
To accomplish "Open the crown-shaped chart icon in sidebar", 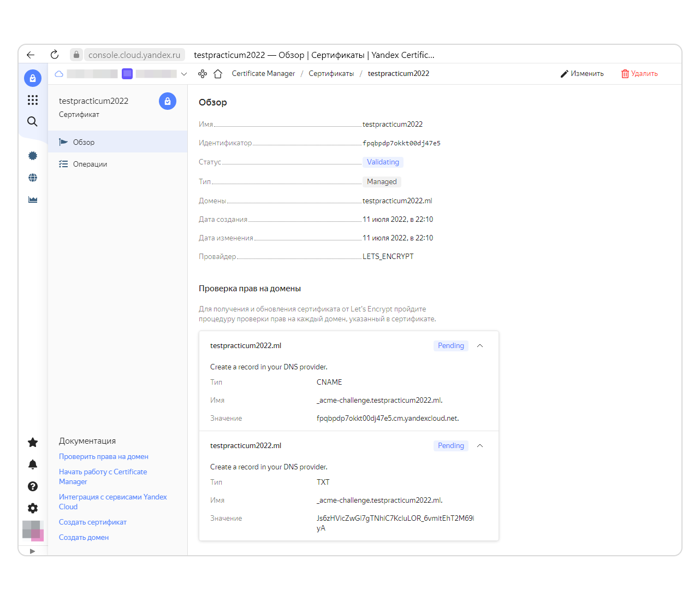I will 33,199.
